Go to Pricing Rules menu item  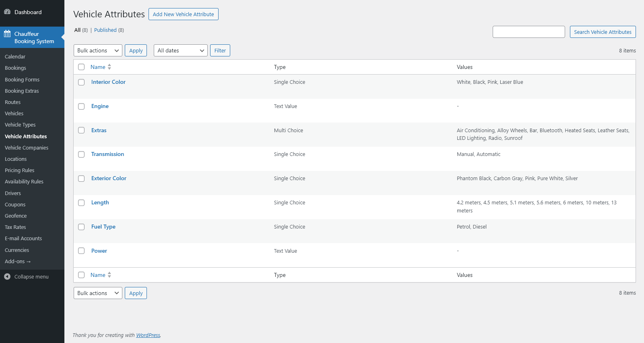click(20, 170)
